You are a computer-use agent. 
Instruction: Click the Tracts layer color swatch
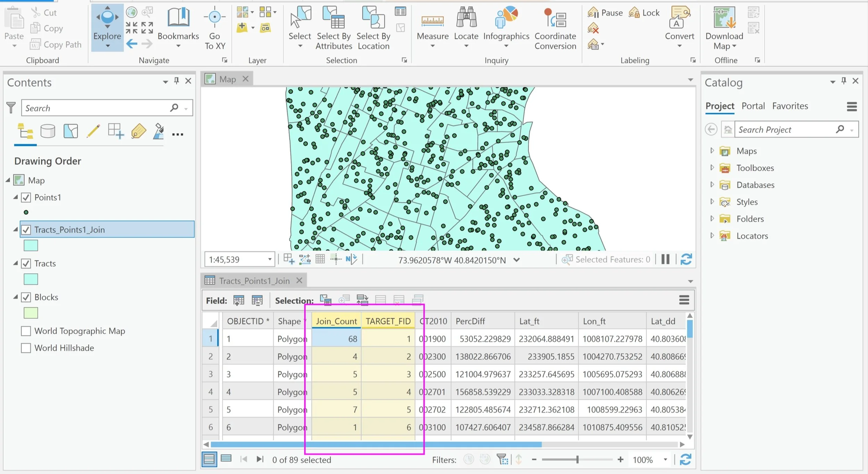31,279
